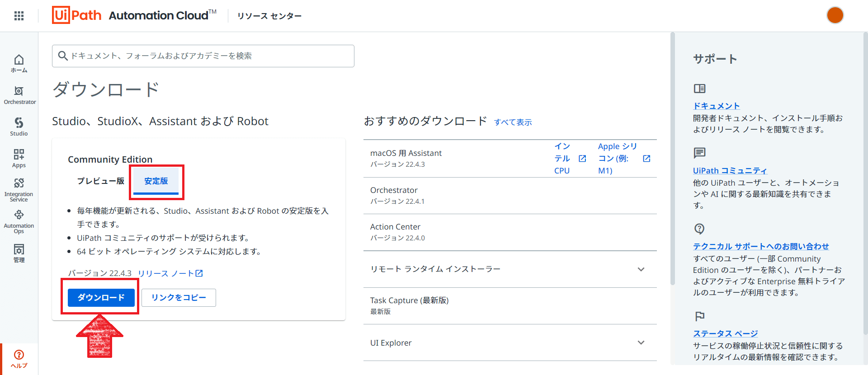Open the app launcher grid icon

click(x=19, y=16)
